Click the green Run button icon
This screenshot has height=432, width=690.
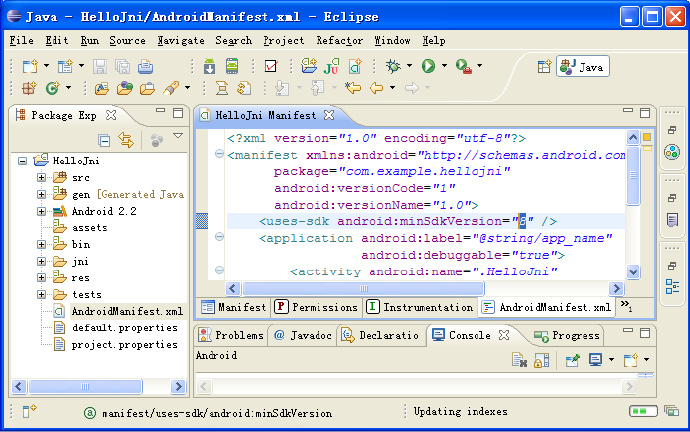pyautogui.click(x=428, y=66)
